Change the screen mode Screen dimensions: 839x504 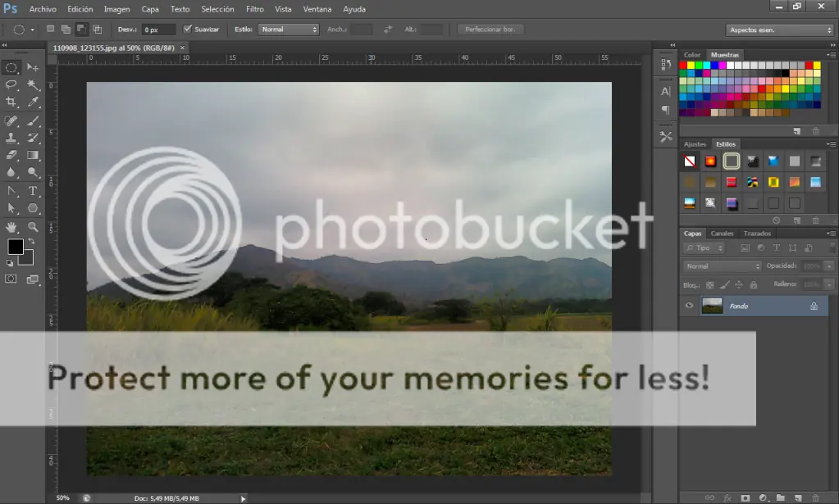33,279
